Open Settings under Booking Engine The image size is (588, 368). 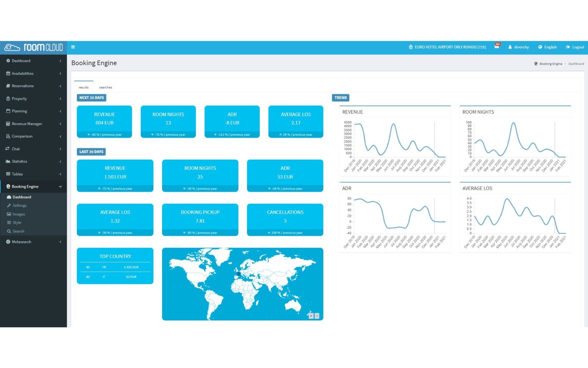click(x=19, y=206)
